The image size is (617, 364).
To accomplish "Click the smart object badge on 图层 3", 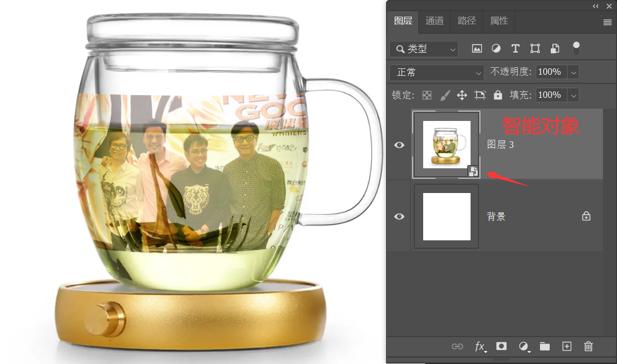I will 473,171.
